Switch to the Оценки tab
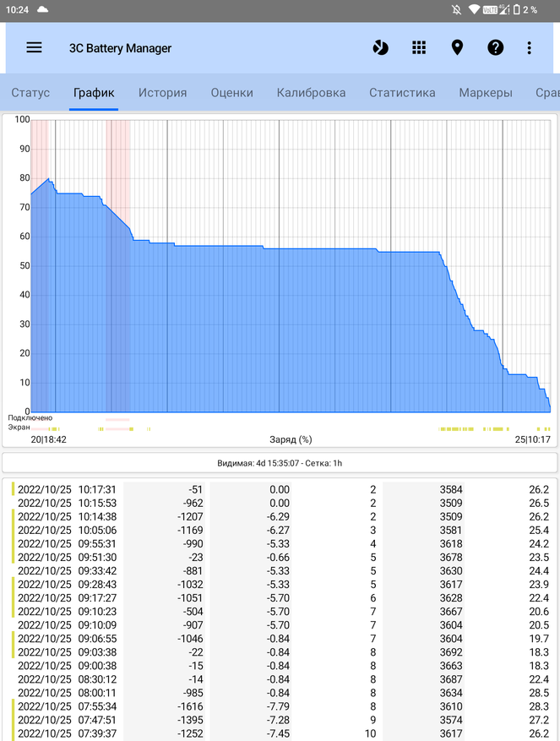Image resolution: width=560 pixels, height=741 pixels. pos(231,93)
